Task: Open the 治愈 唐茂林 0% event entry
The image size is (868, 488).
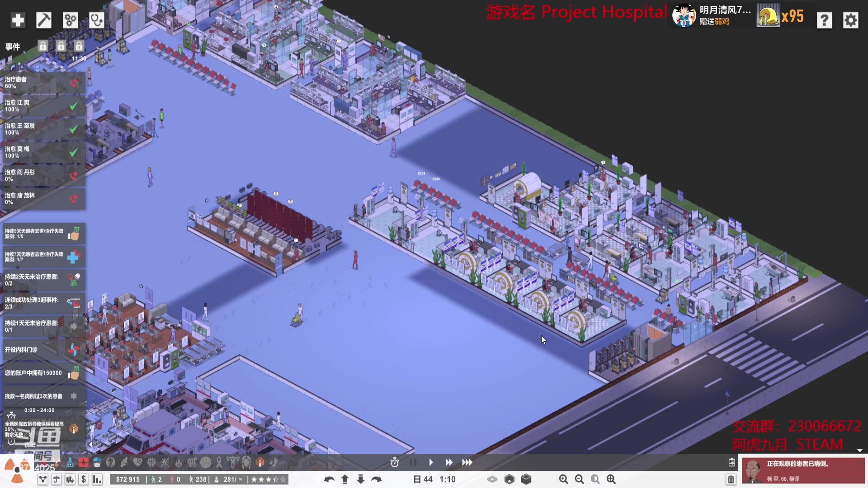Action: click(43, 199)
